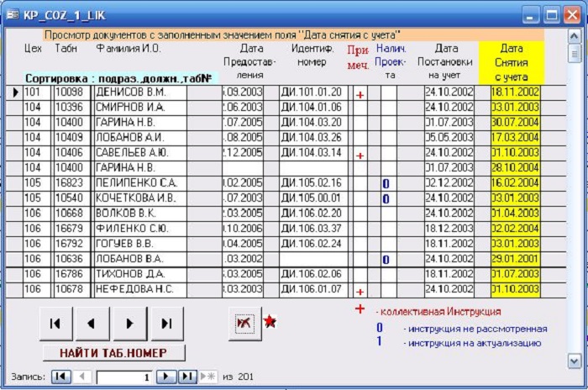Click the large next-record arrow button
The image size is (588, 390).
coord(129,324)
